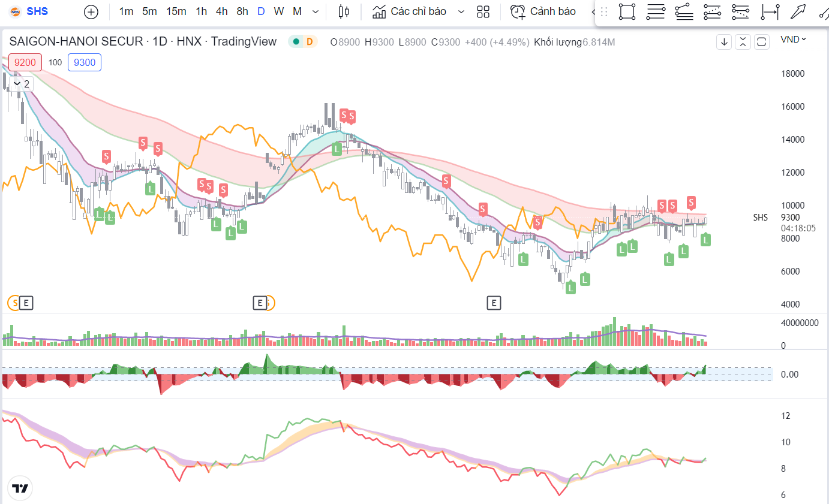The width and height of the screenshot is (829, 504).
Task: Expand the indicator legend arrow labeled 2
Action: tap(22, 84)
